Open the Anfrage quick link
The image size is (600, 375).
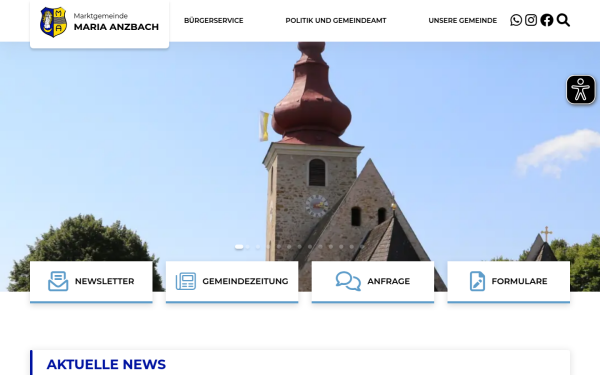(373, 282)
